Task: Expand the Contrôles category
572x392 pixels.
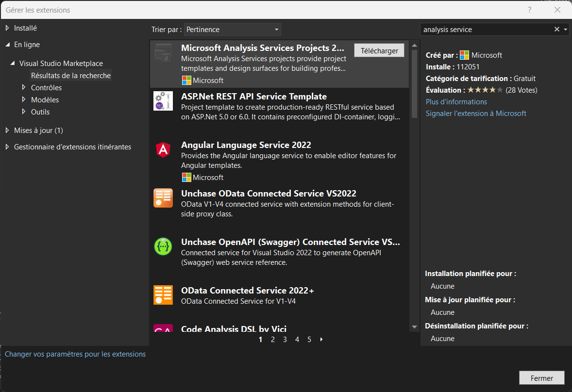Action: tap(24, 87)
